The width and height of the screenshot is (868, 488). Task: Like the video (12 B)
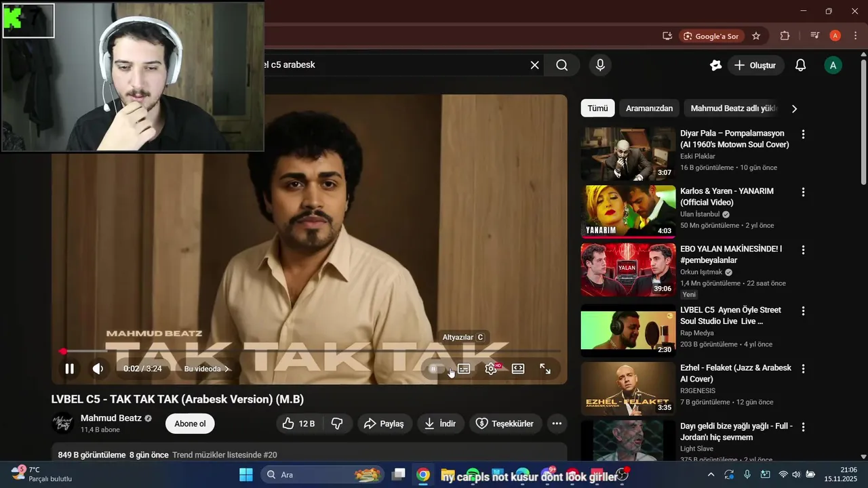pos(299,424)
